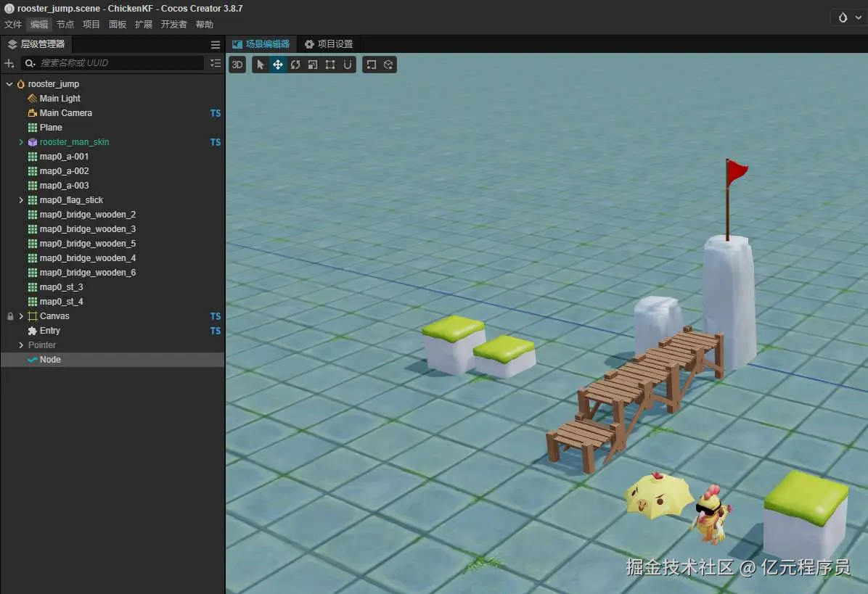Focus the hierarchy search input field
The width and height of the screenshot is (868, 594).
pos(120,63)
